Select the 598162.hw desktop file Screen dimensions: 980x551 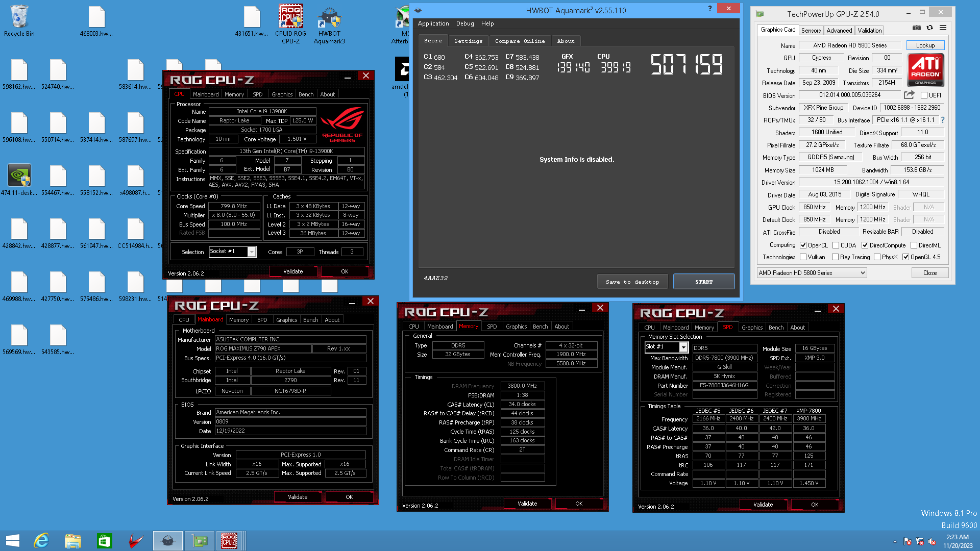pos(19,74)
